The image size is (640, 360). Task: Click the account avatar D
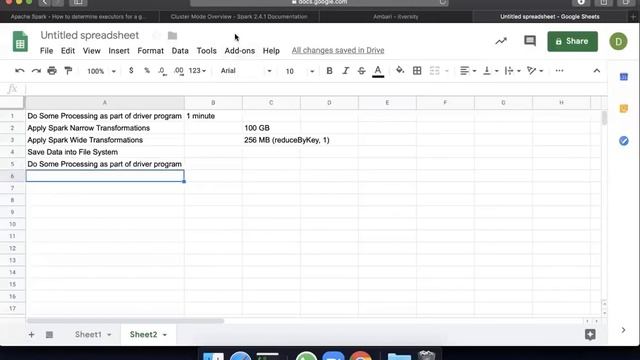pos(618,41)
